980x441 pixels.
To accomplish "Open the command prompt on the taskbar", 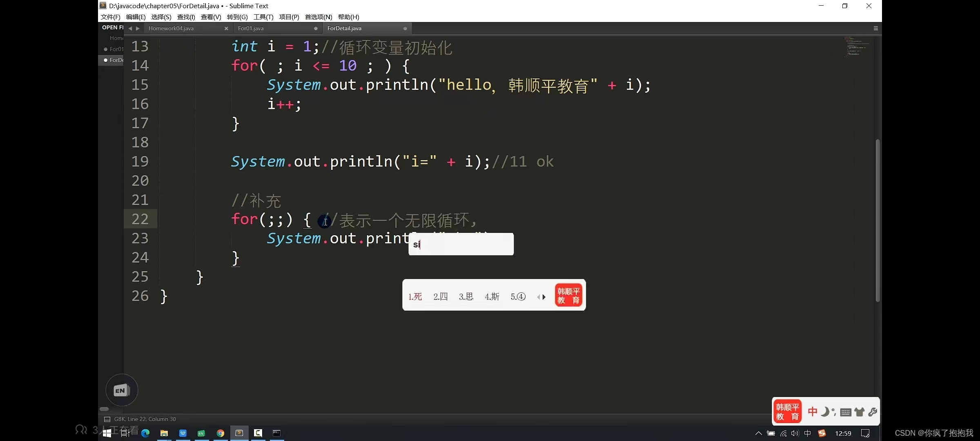I will point(276,433).
